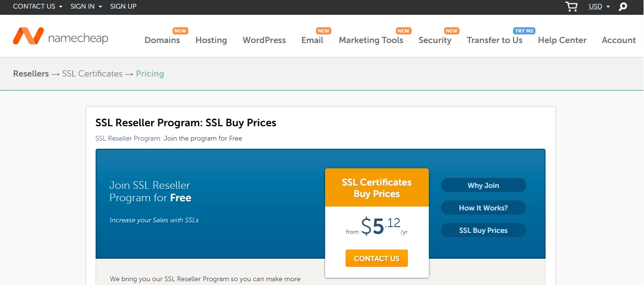Click Resellers in the breadcrumb
The height and width of the screenshot is (285, 644).
coord(31,74)
